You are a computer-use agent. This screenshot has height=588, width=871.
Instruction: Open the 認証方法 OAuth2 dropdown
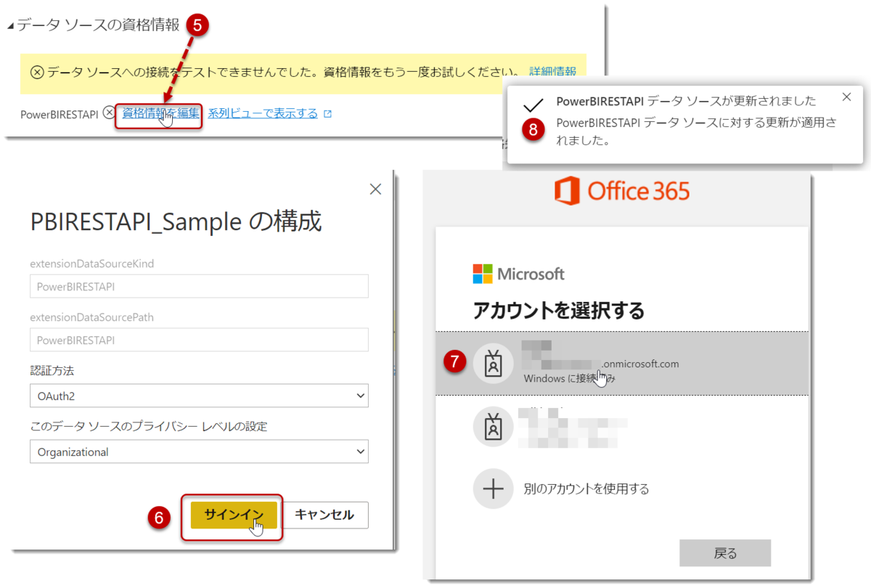(x=199, y=396)
